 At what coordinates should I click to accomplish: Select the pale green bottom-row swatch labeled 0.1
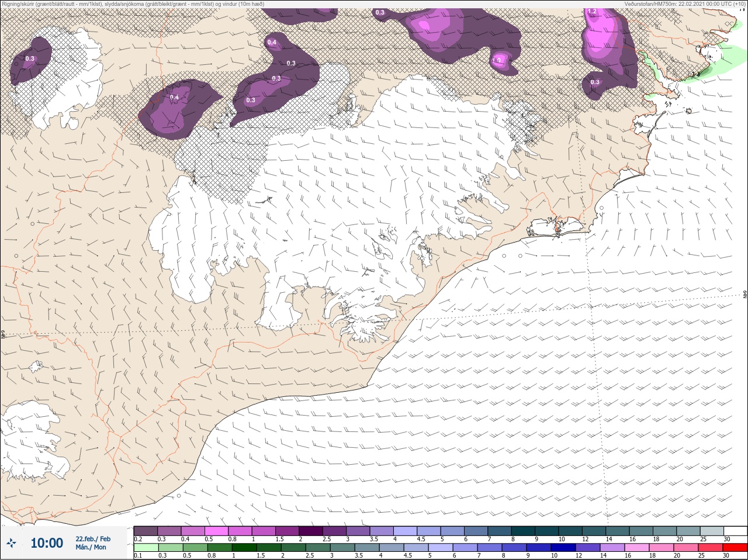(x=146, y=548)
